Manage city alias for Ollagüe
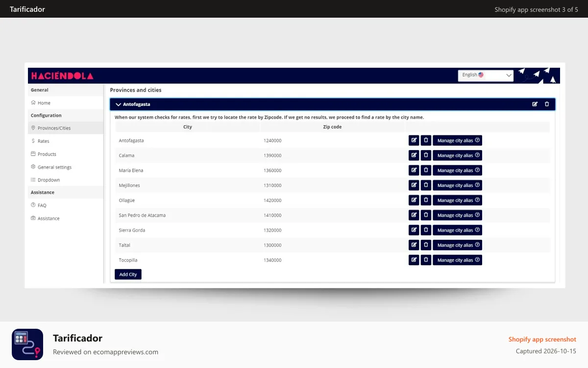 point(457,200)
